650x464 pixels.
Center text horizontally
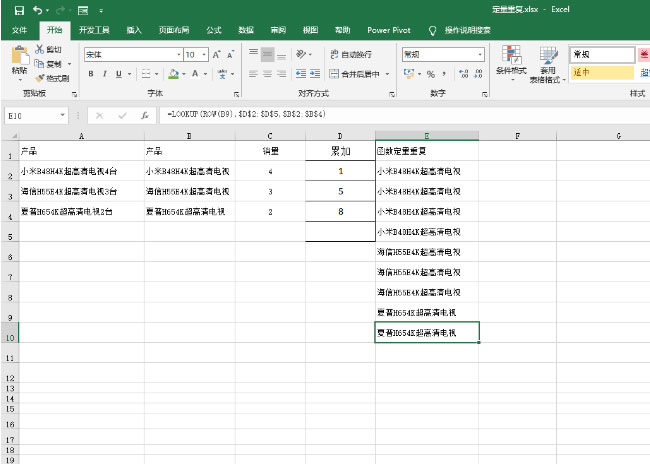pos(267,74)
